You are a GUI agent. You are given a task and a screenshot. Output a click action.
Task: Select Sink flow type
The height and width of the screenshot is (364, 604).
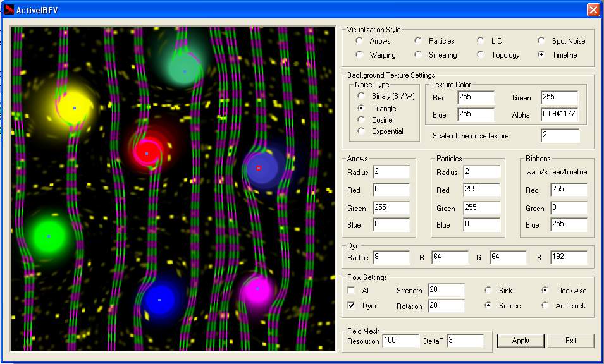pyautogui.click(x=488, y=291)
